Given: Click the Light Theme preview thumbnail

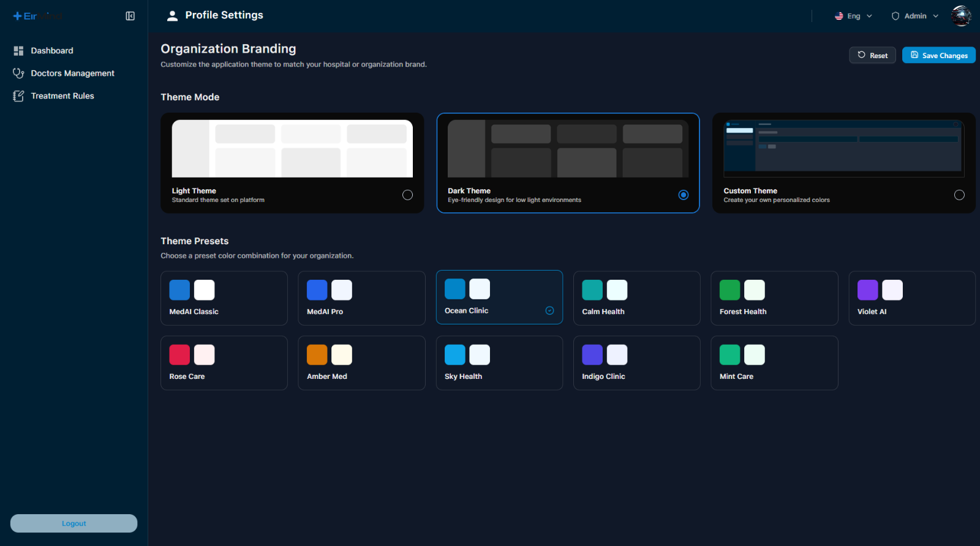Looking at the screenshot, I should [292, 149].
